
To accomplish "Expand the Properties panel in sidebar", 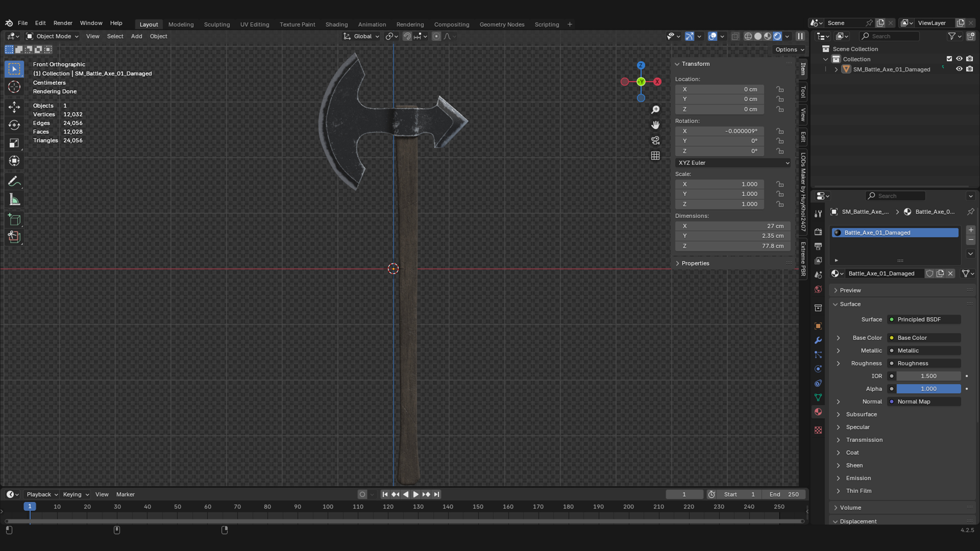I will click(695, 263).
